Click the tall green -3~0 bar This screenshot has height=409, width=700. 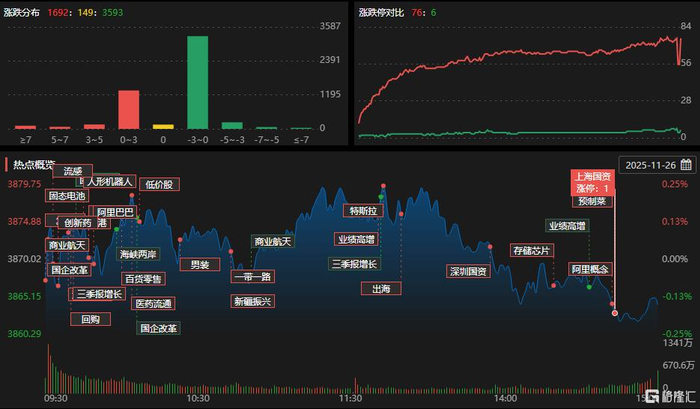(x=197, y=83)
